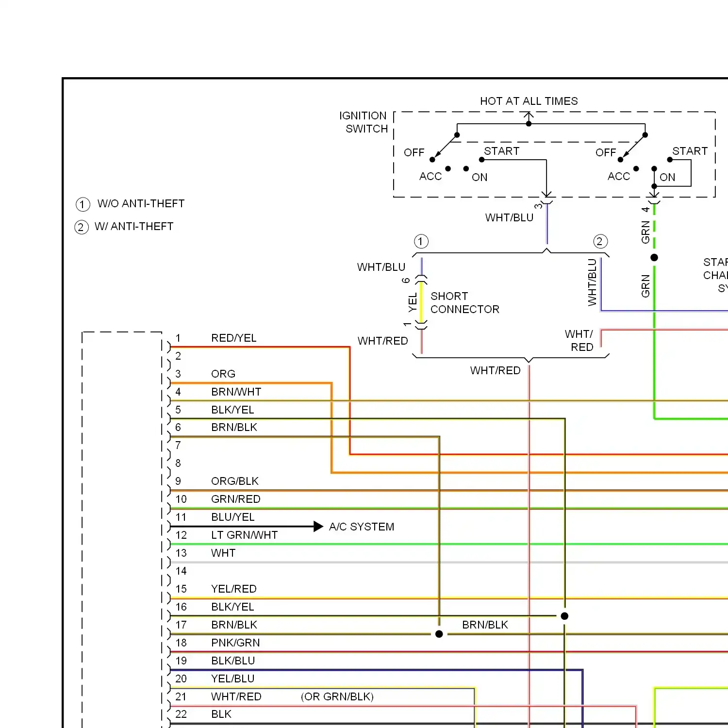Click the 'W/O ANTI-THEFT' legend text
The width and height of the screenshot is (728, 728).
click(x=141, y=203)
